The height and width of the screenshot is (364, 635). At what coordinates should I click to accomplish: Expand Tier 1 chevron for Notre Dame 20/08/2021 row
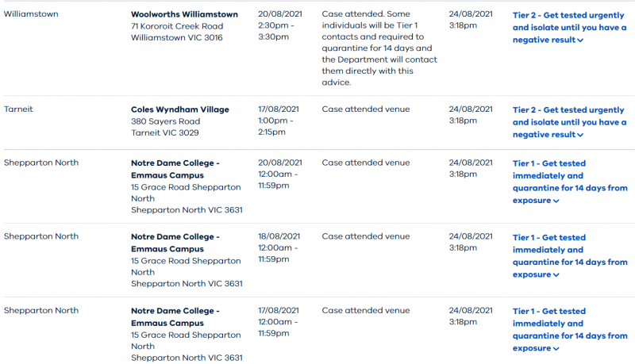[556, 201]
